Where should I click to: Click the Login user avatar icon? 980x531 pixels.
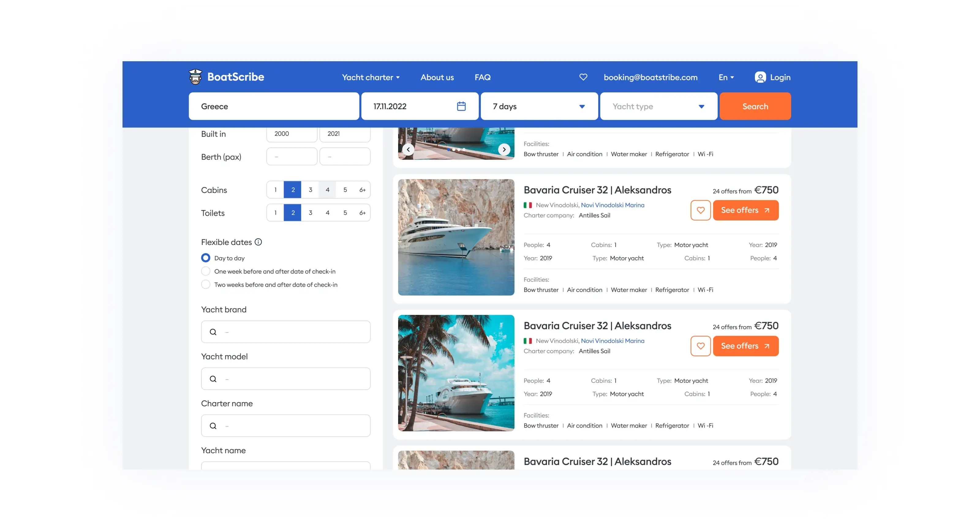click(760, 77)
